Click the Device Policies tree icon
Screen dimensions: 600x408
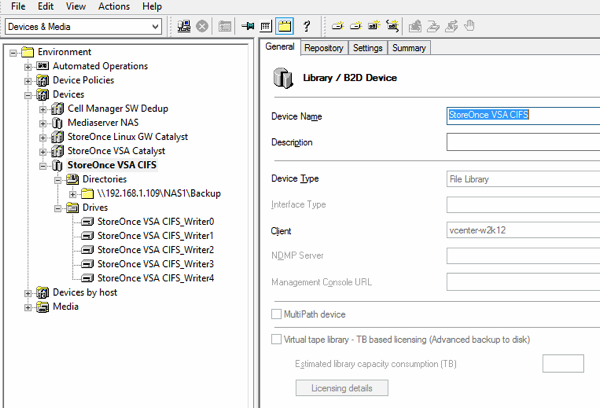pos(42,80)
